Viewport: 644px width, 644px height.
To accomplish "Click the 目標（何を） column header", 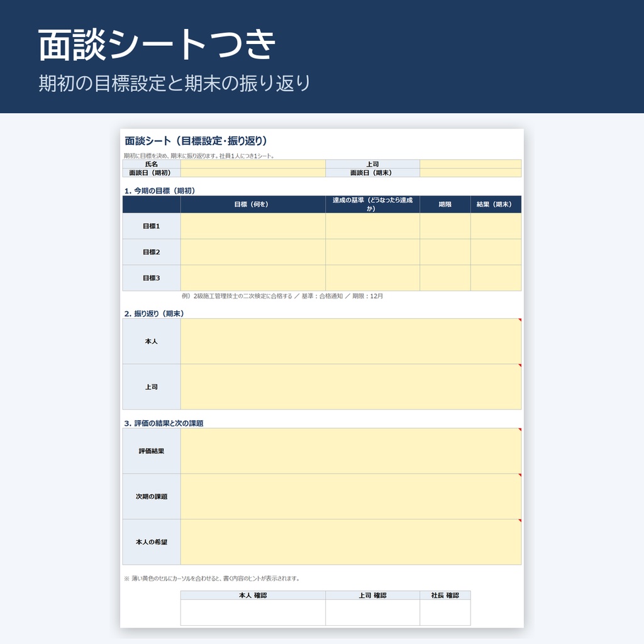I will coord(253,204).
